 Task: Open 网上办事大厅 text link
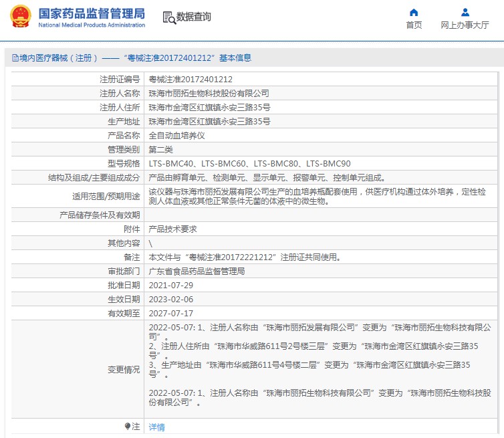[465, 25]
